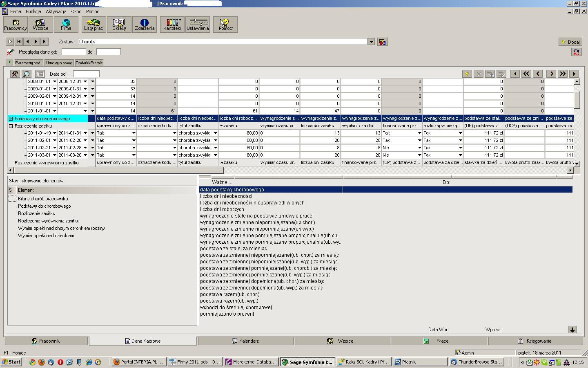Toggle the Przeglądaj dane od filter icon
The image size is (588, 368).
tap(10, 52)
